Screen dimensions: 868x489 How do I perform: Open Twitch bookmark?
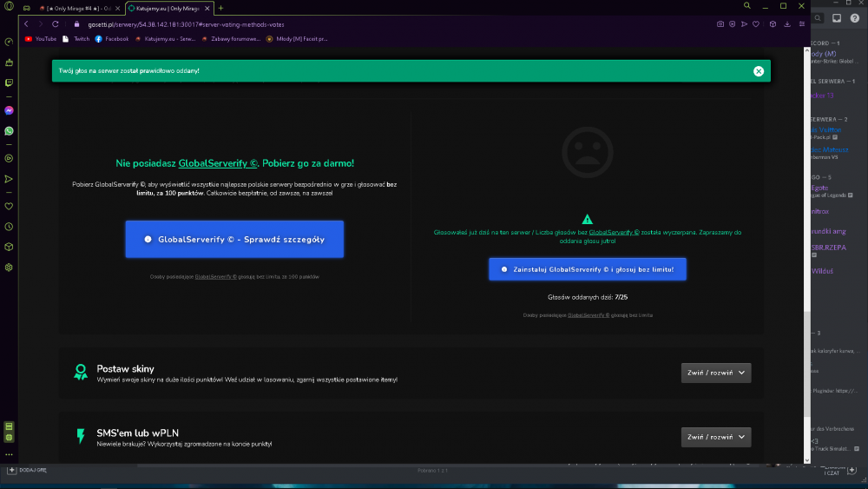click(76, 39)
